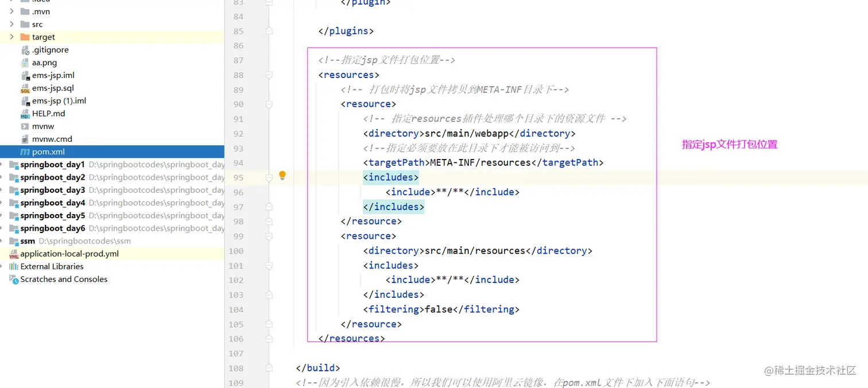Expand the .mvn folder chevron
868x388 pixels.
11,11
